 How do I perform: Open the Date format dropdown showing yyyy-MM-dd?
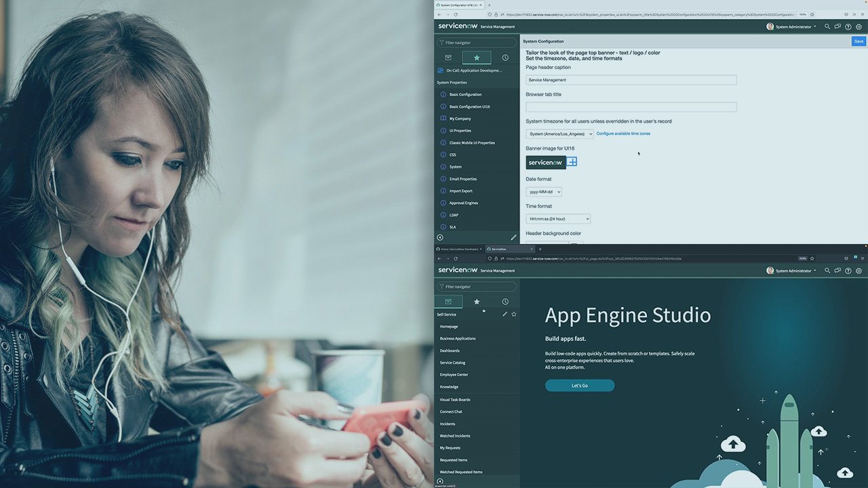point(544,191)
